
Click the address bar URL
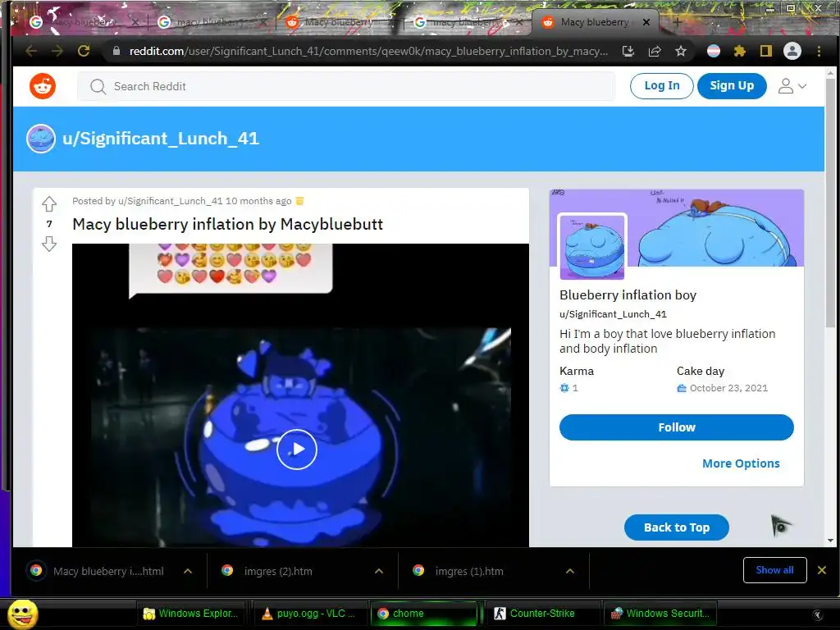tap(368, 51)
